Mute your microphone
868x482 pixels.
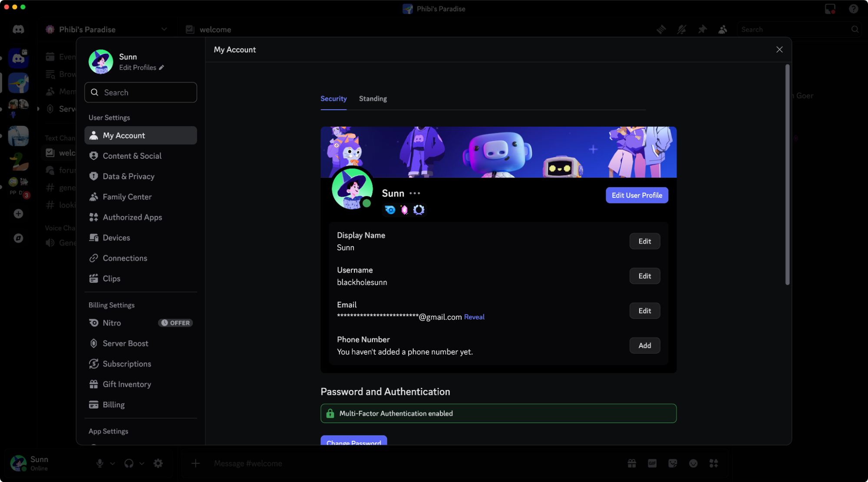(99, 463)
